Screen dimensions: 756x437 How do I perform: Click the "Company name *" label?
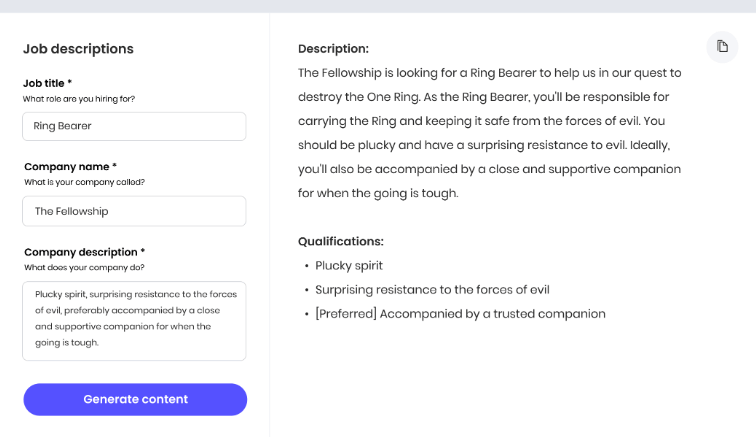pos(70,167)
